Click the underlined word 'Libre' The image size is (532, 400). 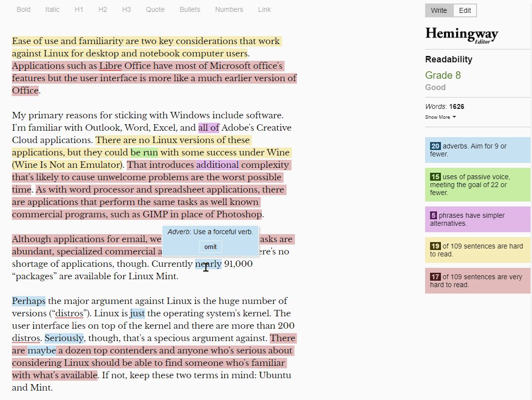click(x=110, y=66)
